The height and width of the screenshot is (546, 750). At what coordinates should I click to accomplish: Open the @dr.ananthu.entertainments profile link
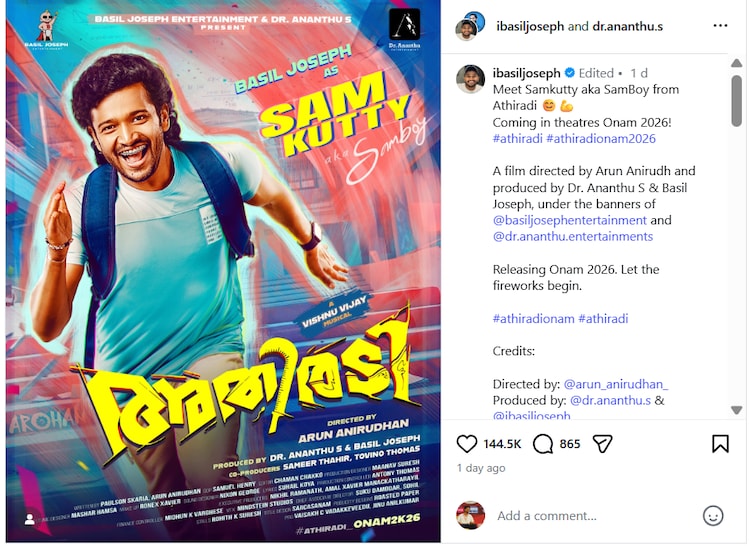(x=573, y=236)
